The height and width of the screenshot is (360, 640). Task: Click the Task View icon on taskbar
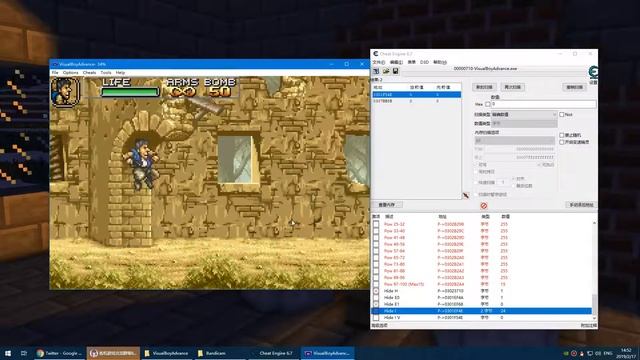[23, 353]
